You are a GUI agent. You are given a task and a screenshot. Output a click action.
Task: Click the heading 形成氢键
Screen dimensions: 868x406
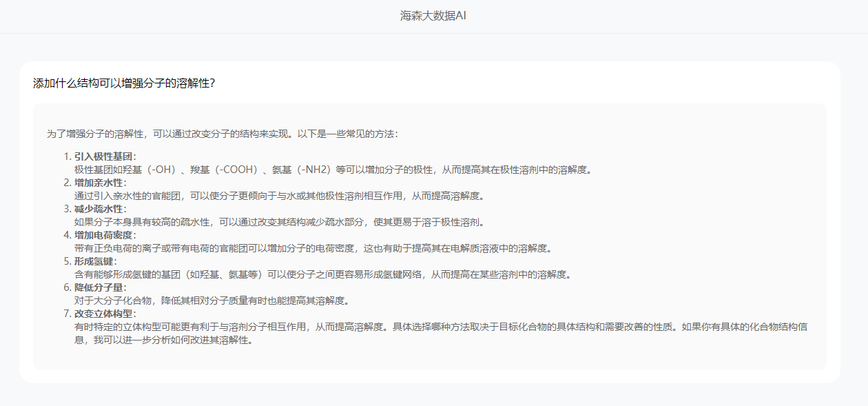click(95, 261)
